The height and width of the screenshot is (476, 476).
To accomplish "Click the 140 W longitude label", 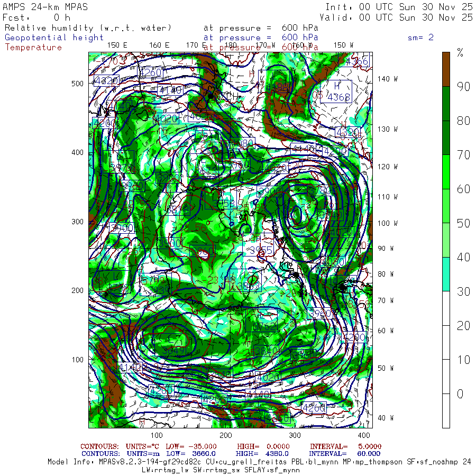I will pos(388,79).
